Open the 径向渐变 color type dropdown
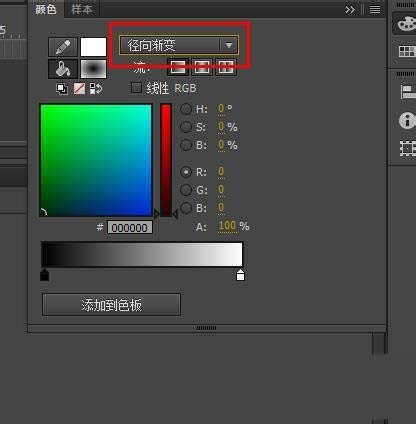 [179, 45]
